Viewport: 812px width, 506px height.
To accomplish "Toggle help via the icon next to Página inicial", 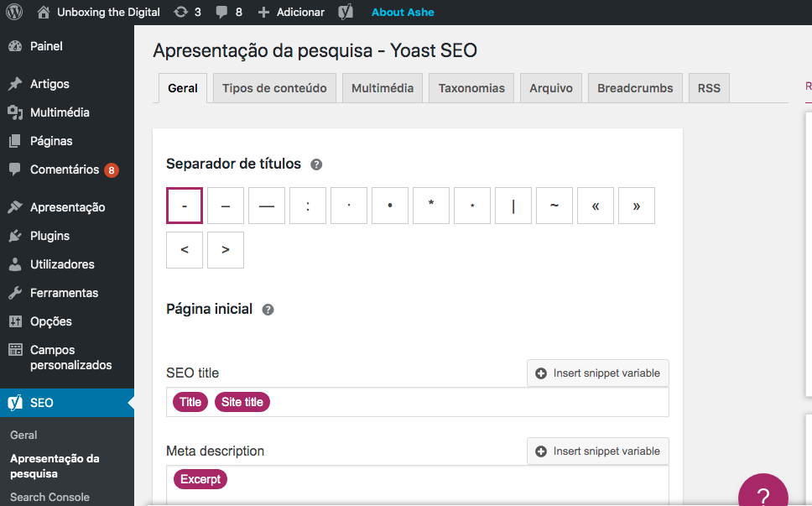I will pyautogui.click(x=268, y=309).
